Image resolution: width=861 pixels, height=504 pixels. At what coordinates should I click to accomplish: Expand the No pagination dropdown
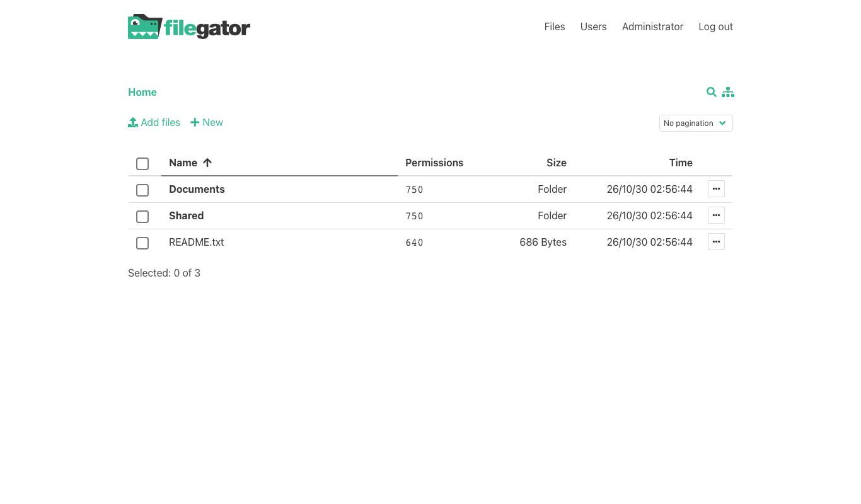pyautogui.click(x=696, y=123)
